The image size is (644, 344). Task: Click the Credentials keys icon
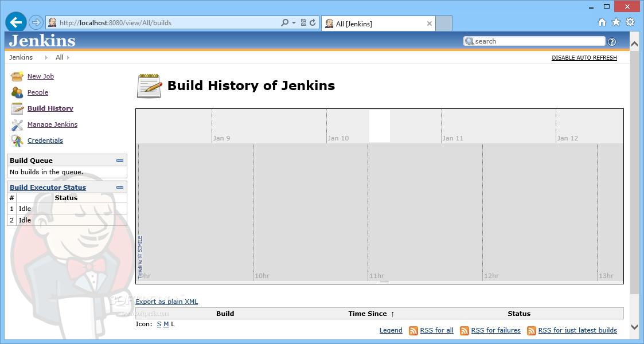17,141
